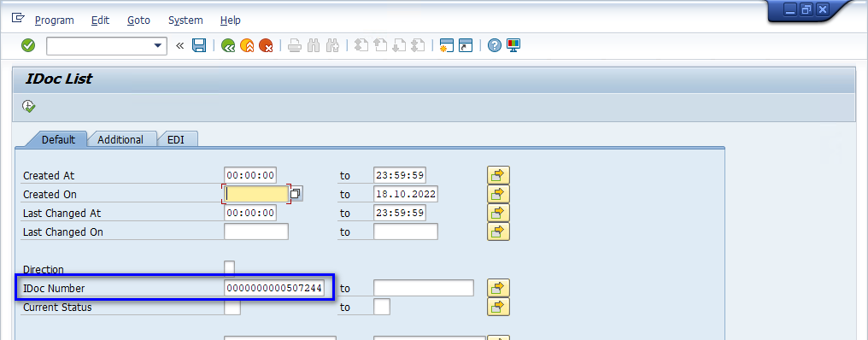
Task: Switch to the Additional tab
Action: coord(120,139)
